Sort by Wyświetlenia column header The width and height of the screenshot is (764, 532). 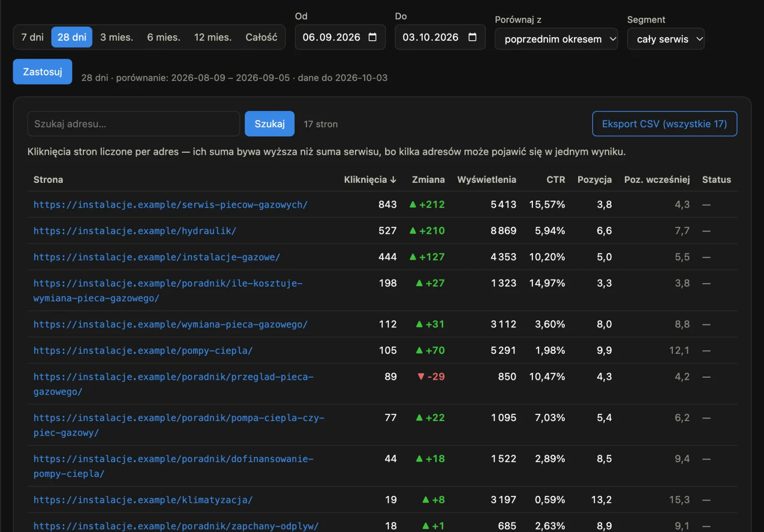[x=486, y=180]
